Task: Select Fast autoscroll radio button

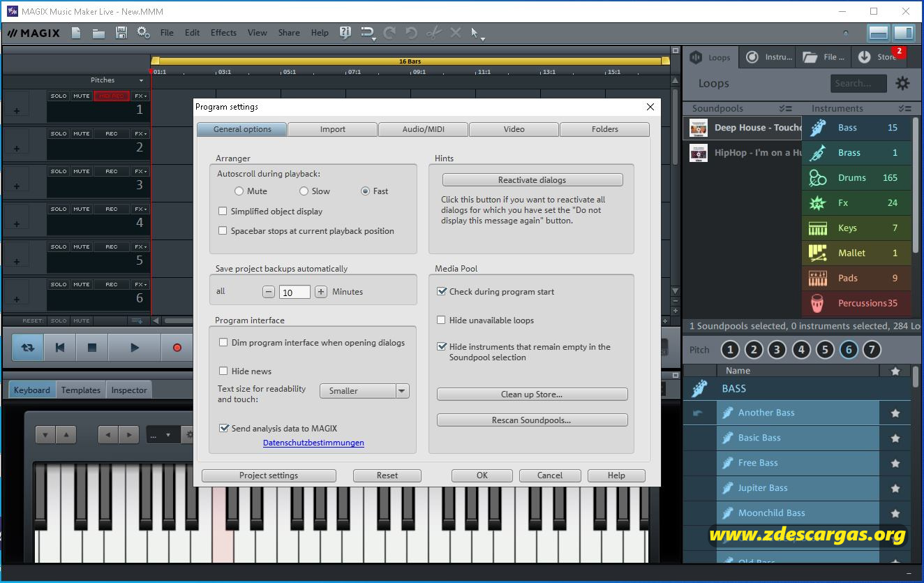Action: [365, 191]
